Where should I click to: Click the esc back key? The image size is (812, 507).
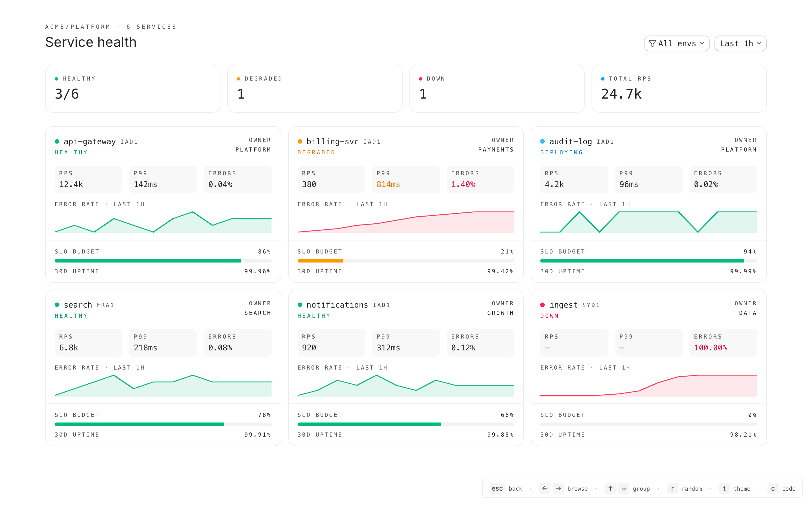(497, 488)
